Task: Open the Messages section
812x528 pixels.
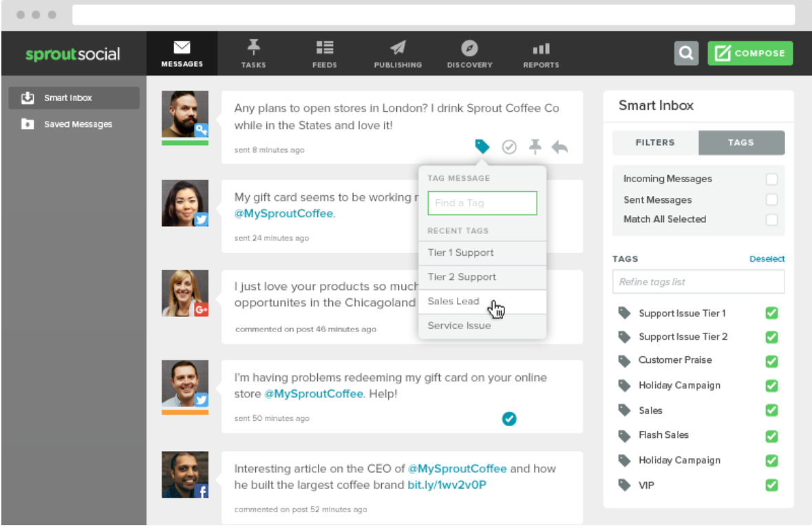Action: [182, 53]
